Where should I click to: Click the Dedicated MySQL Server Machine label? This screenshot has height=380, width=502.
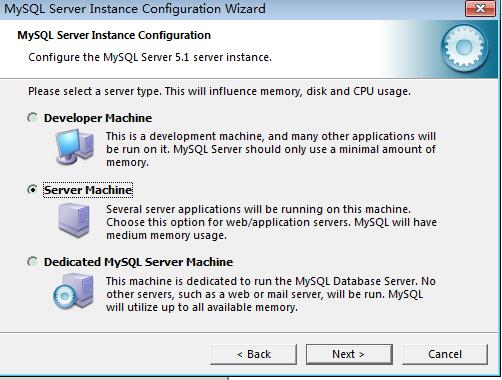(x=138, y=262)
